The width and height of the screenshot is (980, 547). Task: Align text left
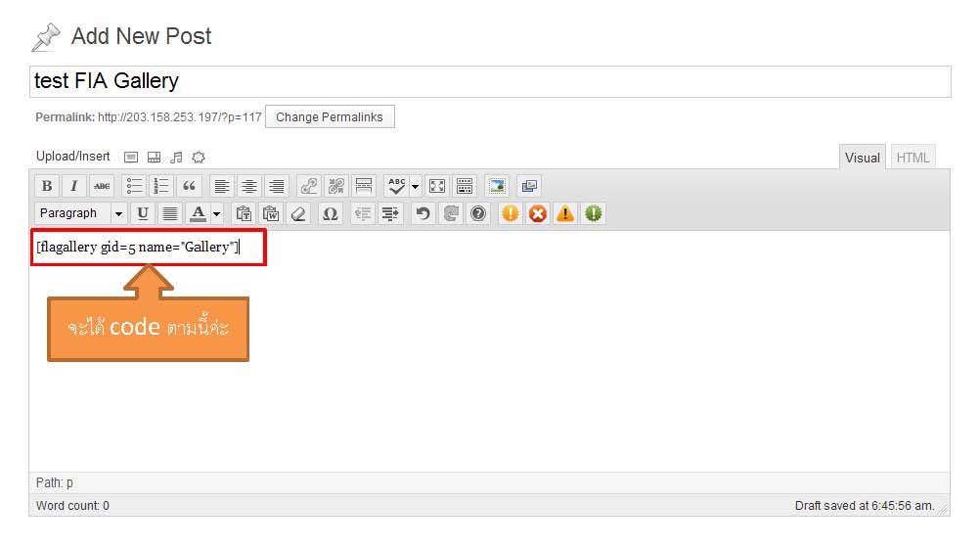[x=221, y=186]
